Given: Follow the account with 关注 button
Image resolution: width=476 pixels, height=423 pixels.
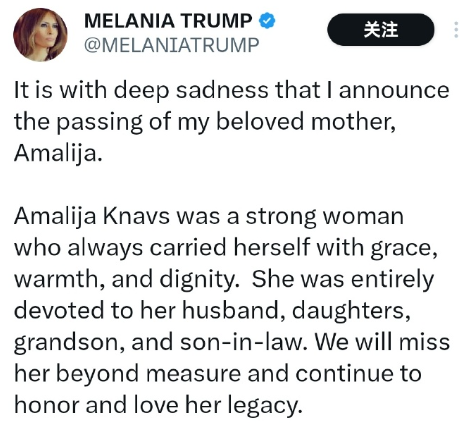Looking at the screenshot, I should click(381, 30).
